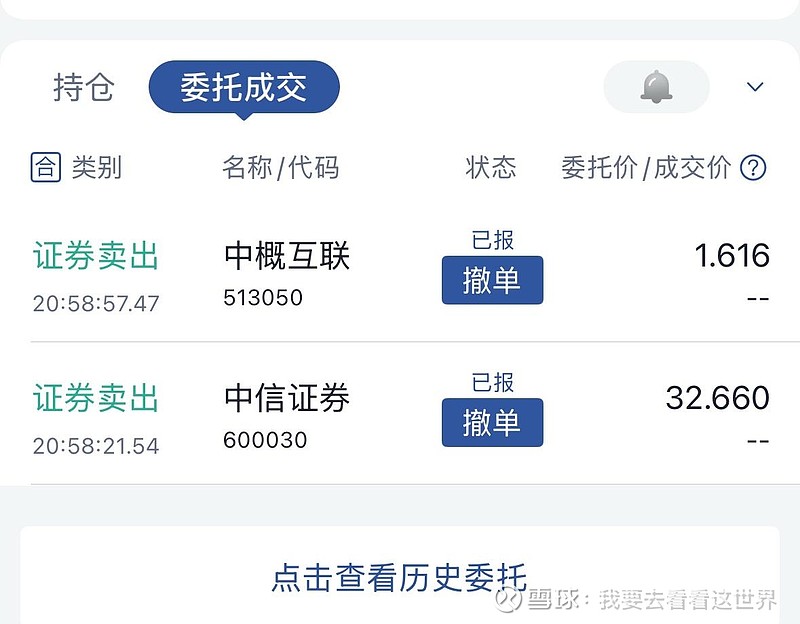Tap the 类别 column header
800x624 pixels.
pyautogui.click(x=97, y=168)
